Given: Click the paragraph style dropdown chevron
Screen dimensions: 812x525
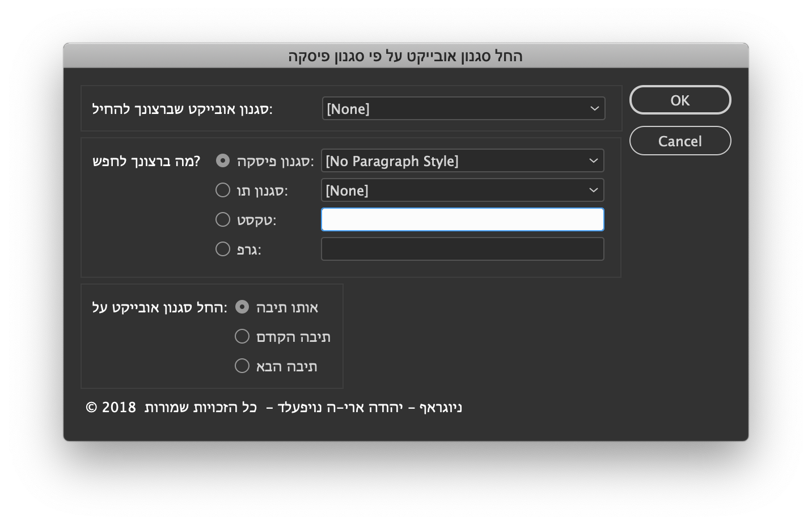Looking at the screenshot, I should point(593,160).
